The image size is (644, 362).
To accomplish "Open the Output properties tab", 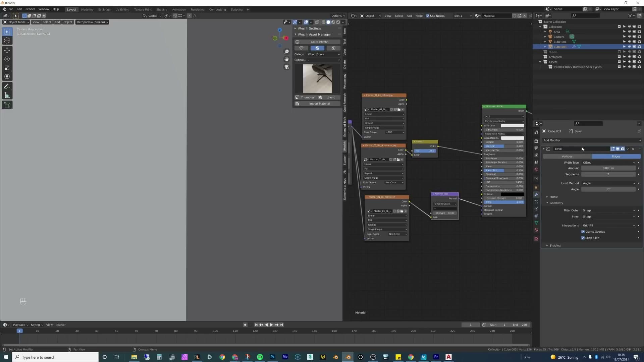I will 536,148.
